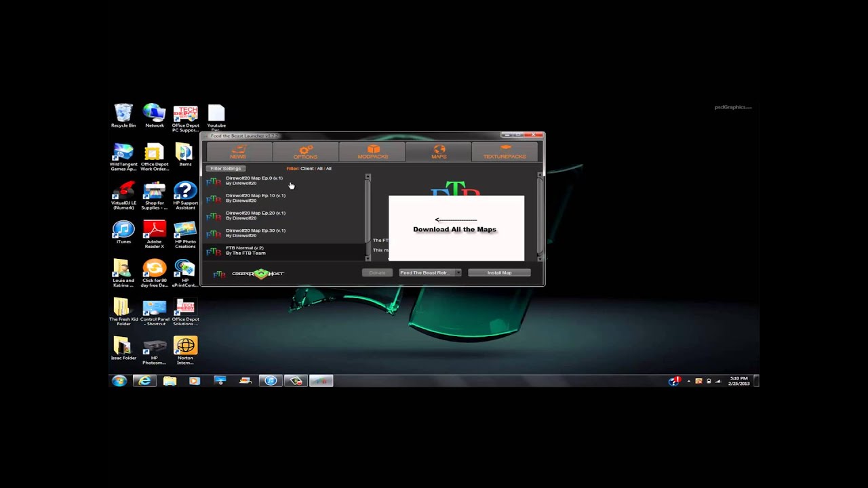
Task: Open the Modpacks tab
Action: pos(372,152)
